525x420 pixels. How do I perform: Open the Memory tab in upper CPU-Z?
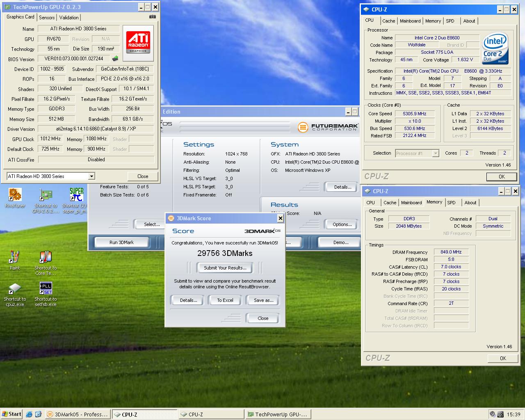coord(433,21)
